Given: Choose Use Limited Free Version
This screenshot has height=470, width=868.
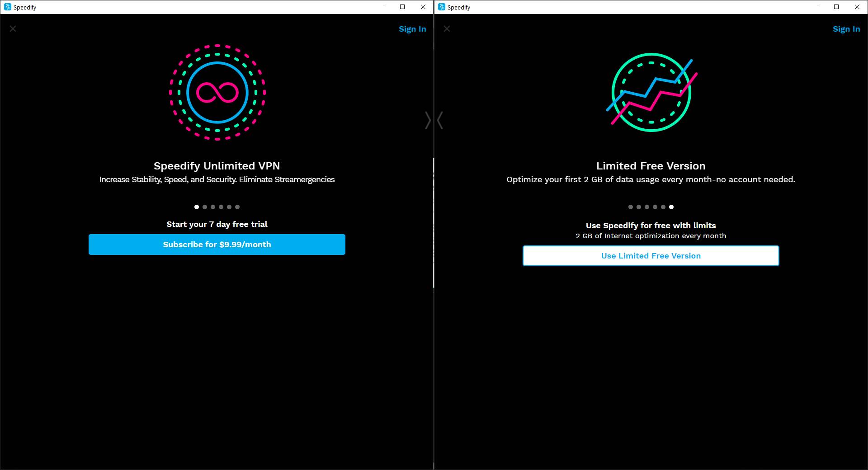Looking at the screenshot, I should (x=651, y=256).
